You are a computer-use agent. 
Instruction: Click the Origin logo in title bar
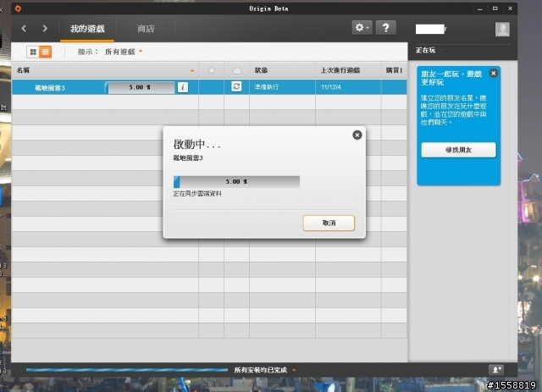18,8
